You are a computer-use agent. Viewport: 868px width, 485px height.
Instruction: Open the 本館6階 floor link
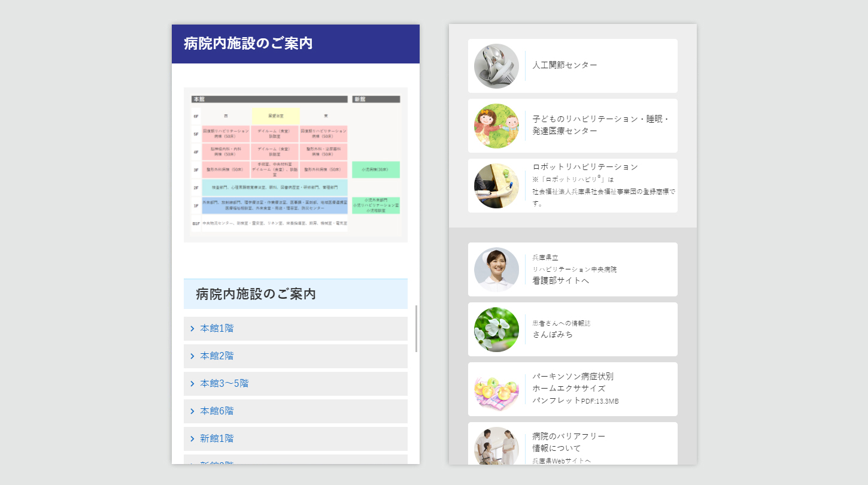point(296,411)
